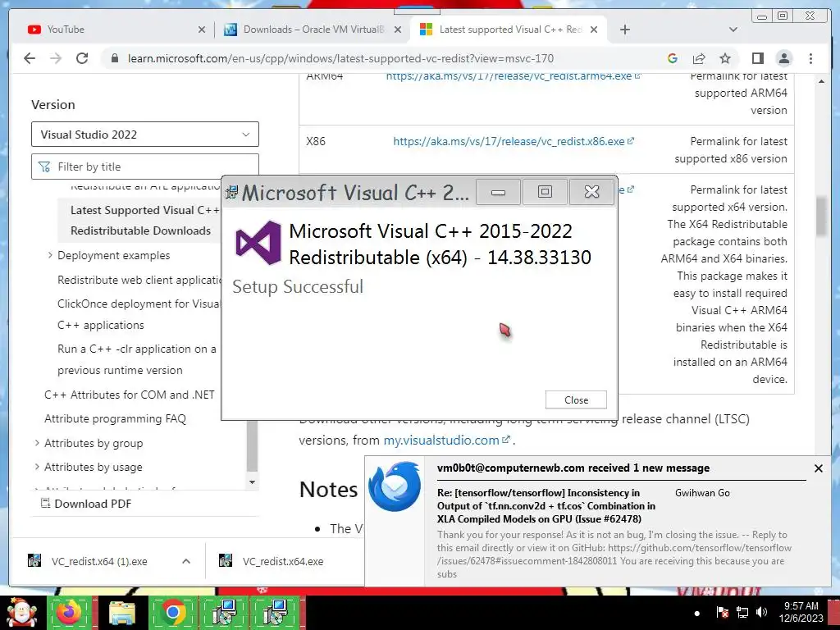The height and width of the screenshot is (630, 840).
Task: Dismiss the Thunderbird notification with X
Action: (818, 468)
